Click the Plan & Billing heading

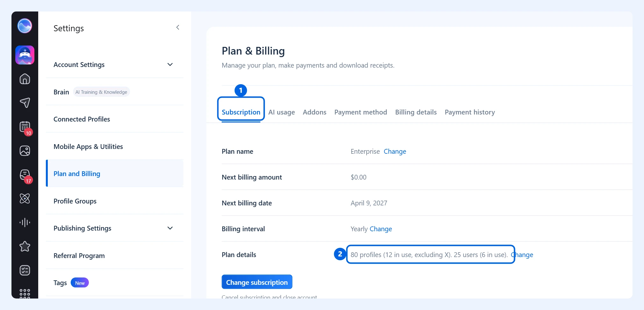coord(253,51)
